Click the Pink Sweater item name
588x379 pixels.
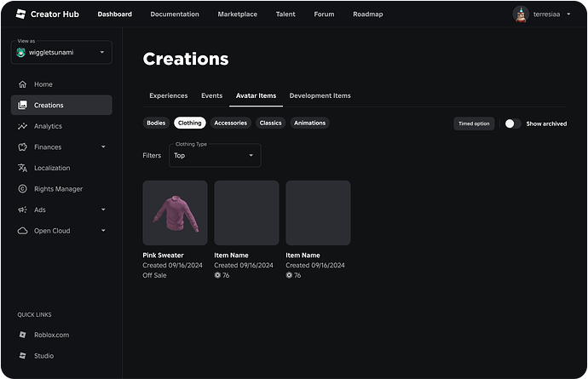[x=163, y=256]
